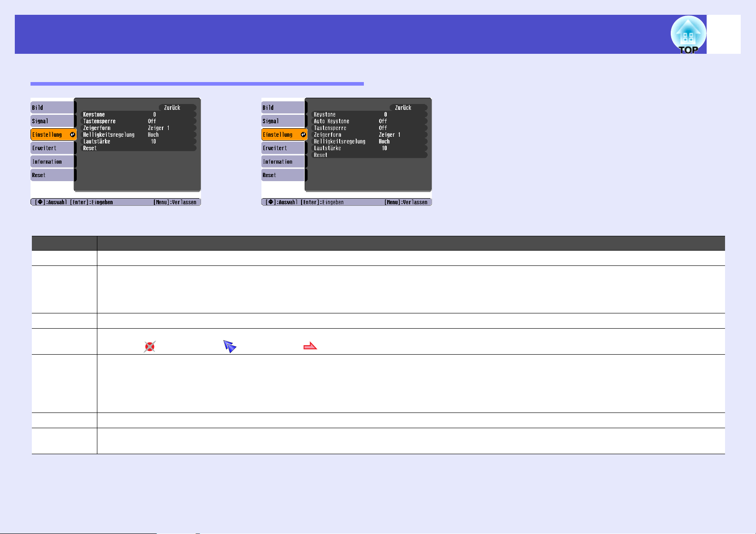Select the blue arrow pointer icon

point(230,346)
